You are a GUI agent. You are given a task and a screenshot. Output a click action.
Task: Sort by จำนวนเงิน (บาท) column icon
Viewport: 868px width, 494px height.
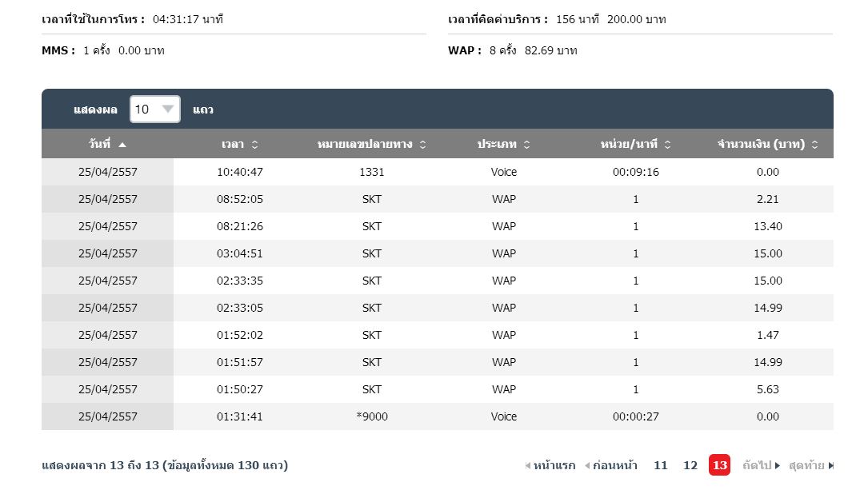814,145
